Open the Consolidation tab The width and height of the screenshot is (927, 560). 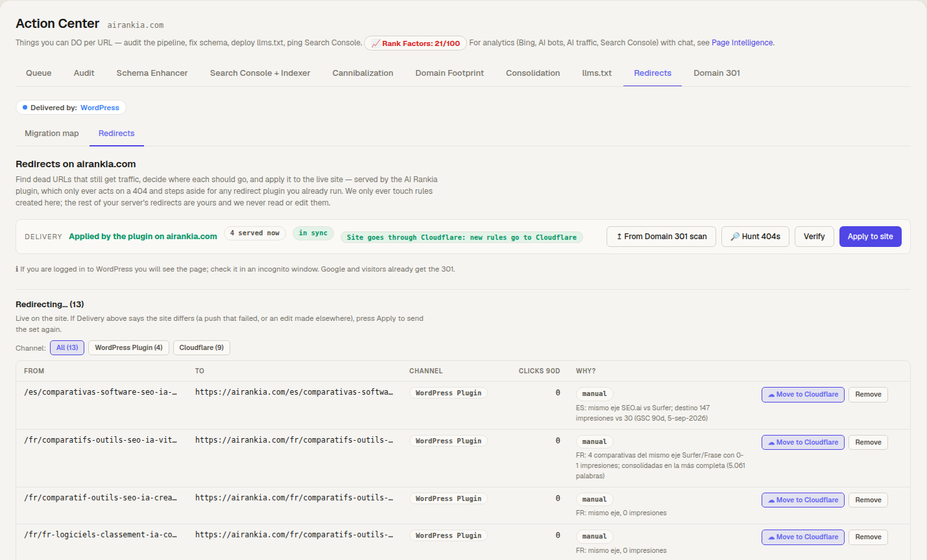tap(533, 73)
